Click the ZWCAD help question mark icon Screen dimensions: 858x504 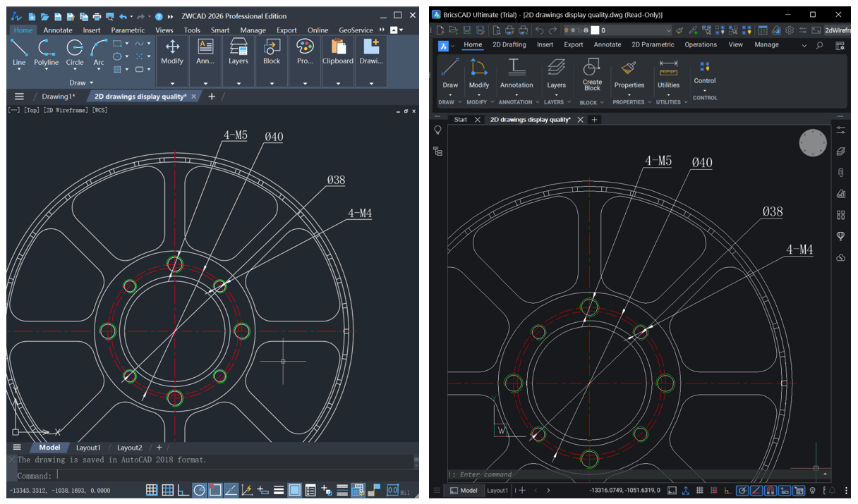pyautogui.click(x=159, y=16)
